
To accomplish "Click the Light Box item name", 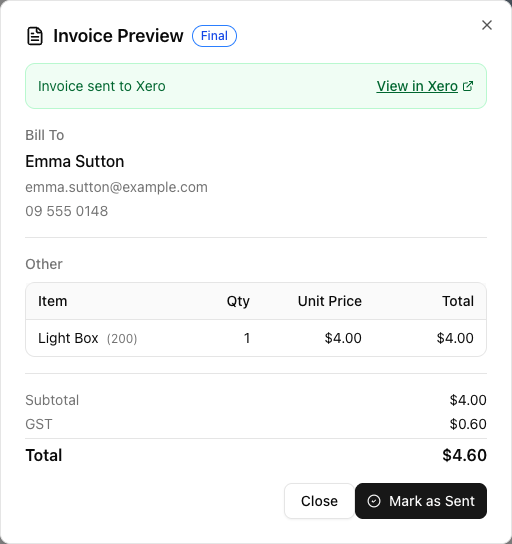I will [x=68, y=338].
